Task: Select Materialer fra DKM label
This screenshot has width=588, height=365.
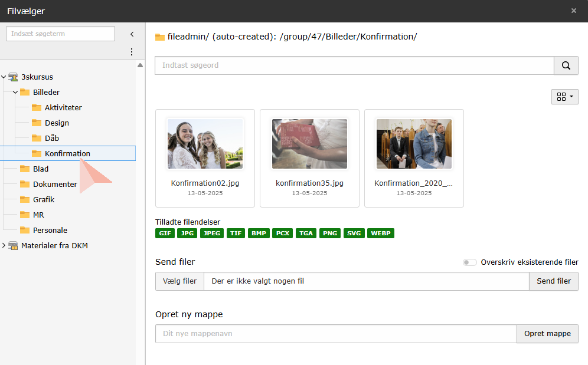Action: (x=55, y=246)
